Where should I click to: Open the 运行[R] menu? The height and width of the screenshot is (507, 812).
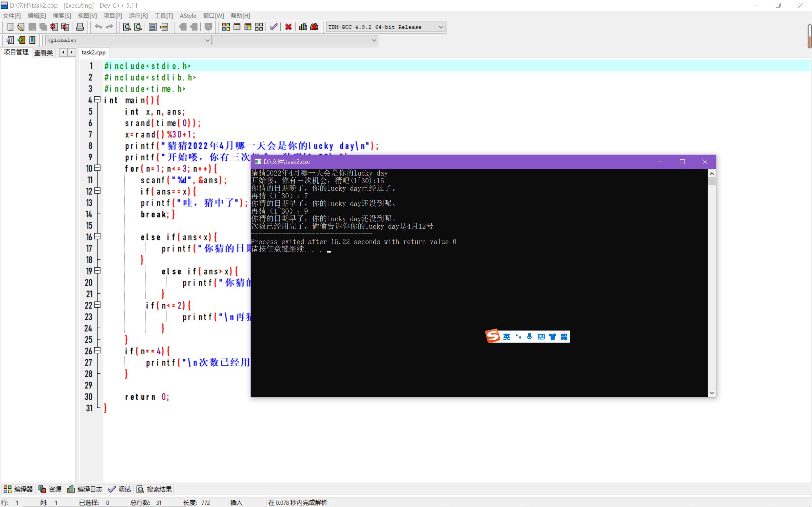pyautogui.click(x=138, y=16)
